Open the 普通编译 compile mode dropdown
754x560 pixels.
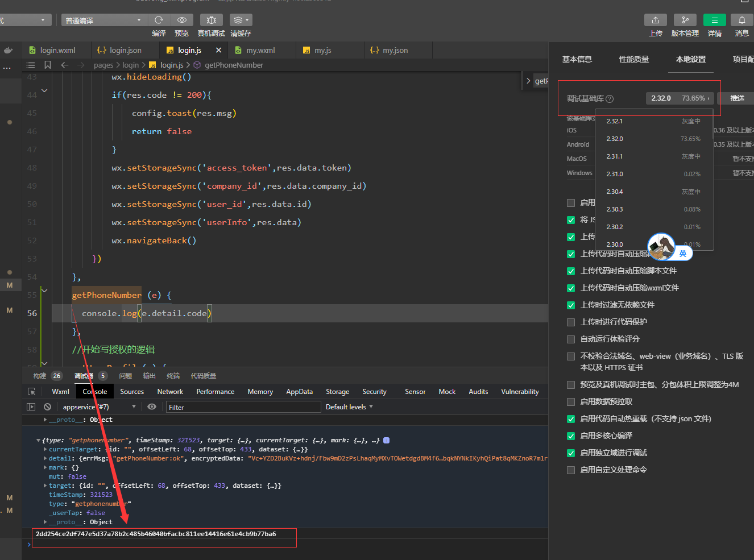pyautogui.click(x=102, y=20)
